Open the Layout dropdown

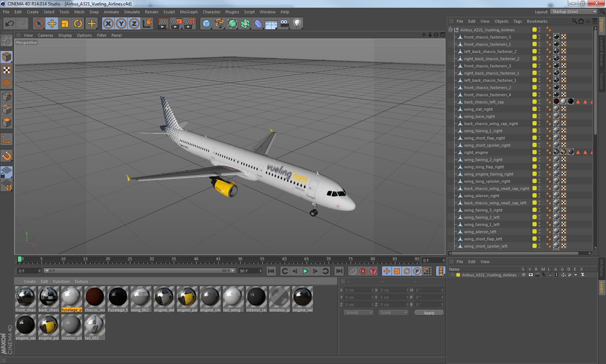tap(574, 12)
